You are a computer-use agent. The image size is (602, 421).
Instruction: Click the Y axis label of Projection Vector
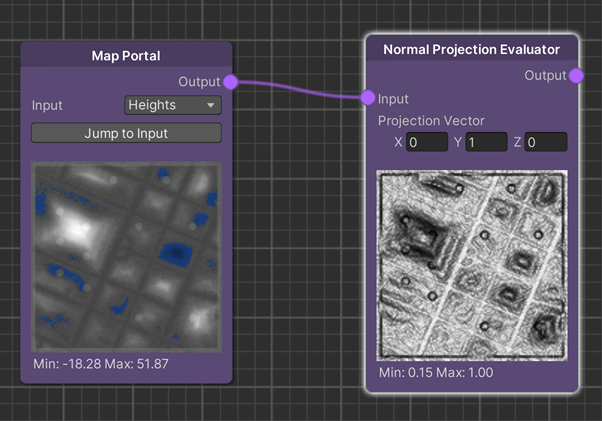458,142
